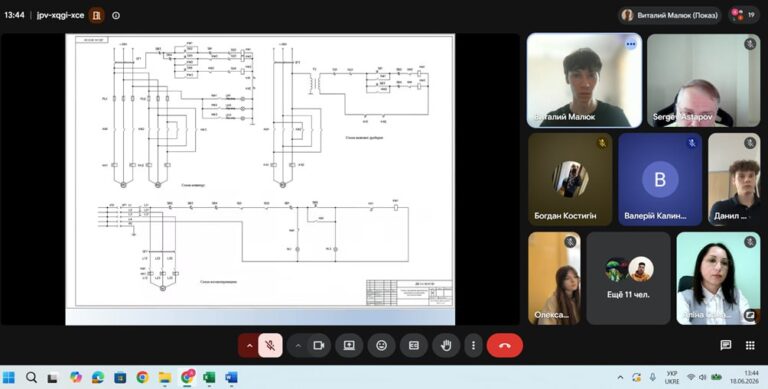Click muted mic icon on Данил tile
768x389 pixels.
pyautogui.click(x=750, y=143)
